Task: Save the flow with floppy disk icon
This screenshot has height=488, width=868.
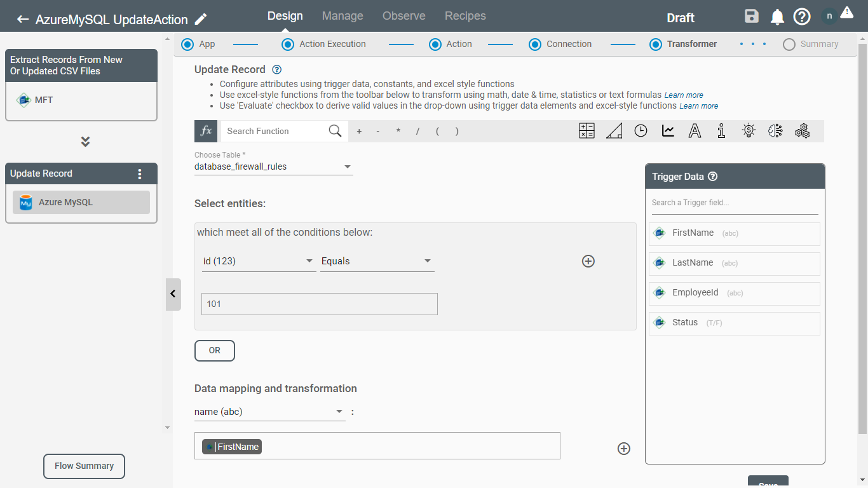Action: (752, 17)
